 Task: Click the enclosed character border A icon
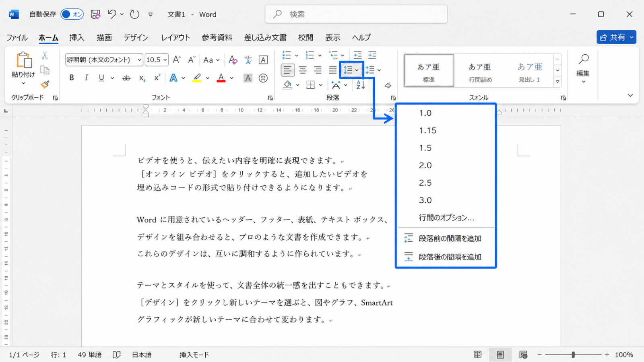[x=263, y=60]
